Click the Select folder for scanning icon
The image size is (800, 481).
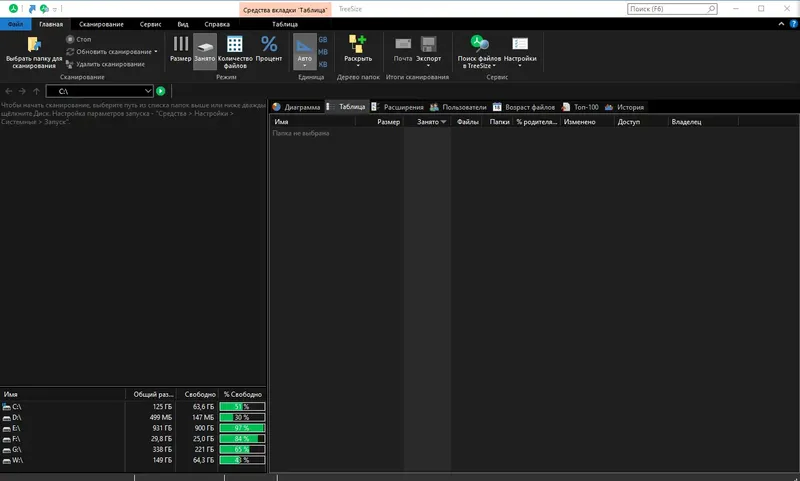[x=34, y=44]
